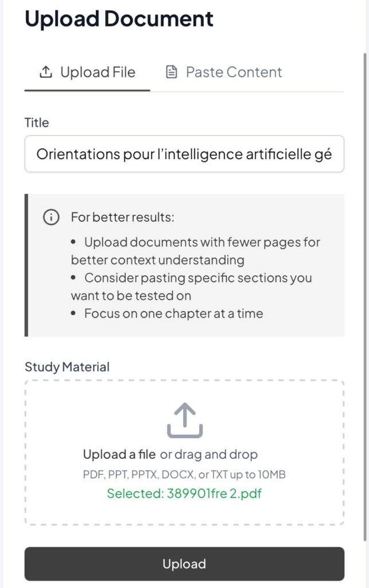Image resolution: width=369 pixels, height=588 pixels.
Task: Click the "Upload a file" link
Action: tap(119, 455)
